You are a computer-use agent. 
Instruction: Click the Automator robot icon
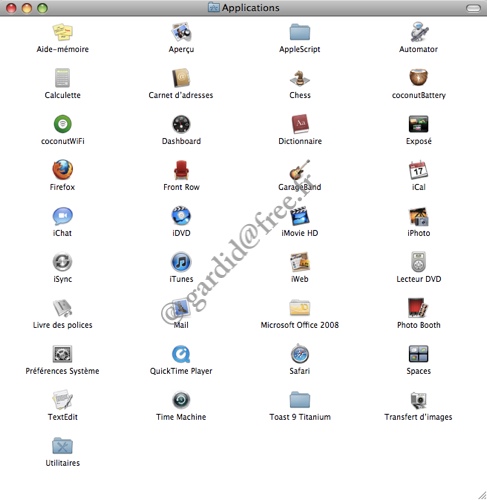pos(419,32)
